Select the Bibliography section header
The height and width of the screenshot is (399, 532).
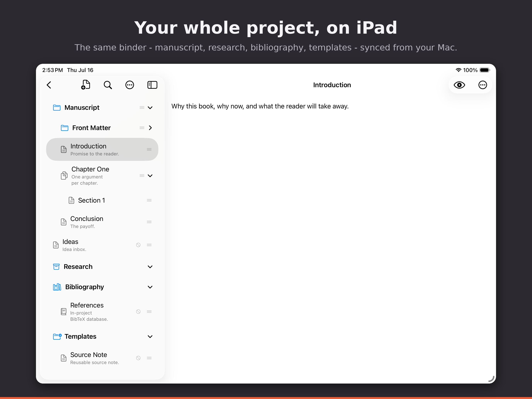pos(102,287)
